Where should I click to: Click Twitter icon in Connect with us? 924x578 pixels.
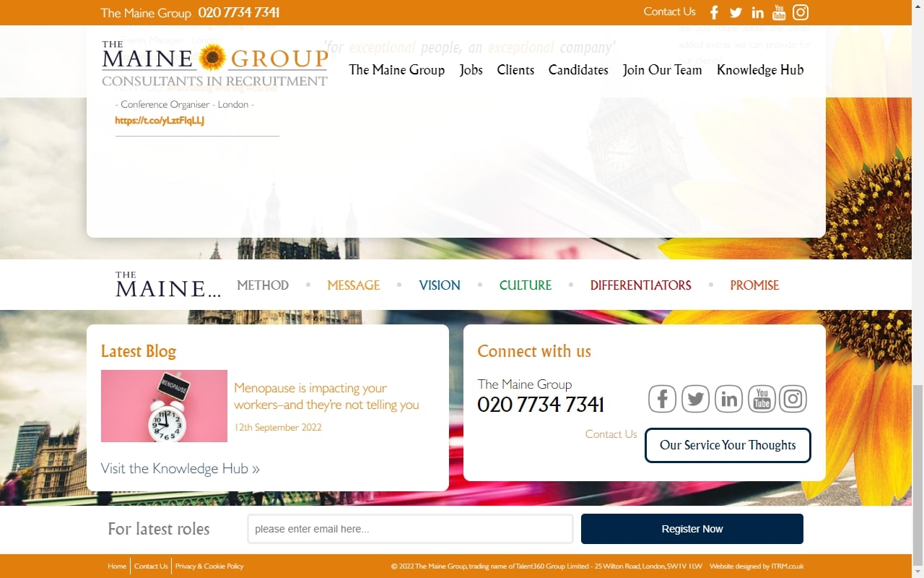point(695,399)
